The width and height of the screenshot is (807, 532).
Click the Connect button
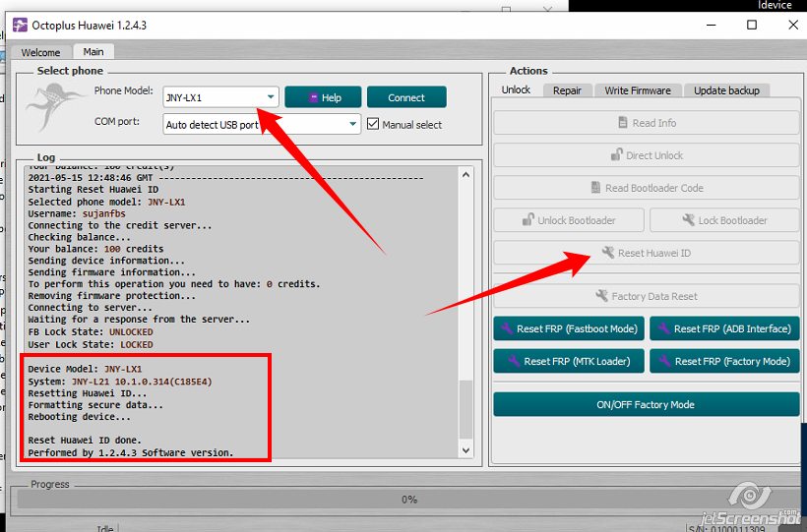point(406,97)
